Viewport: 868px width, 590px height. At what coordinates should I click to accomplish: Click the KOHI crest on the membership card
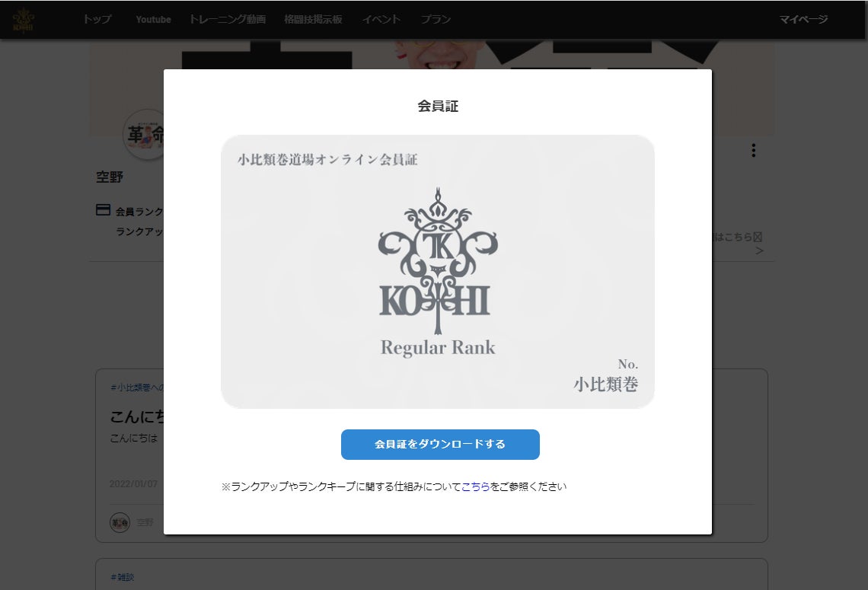click(x=438, y=260)
